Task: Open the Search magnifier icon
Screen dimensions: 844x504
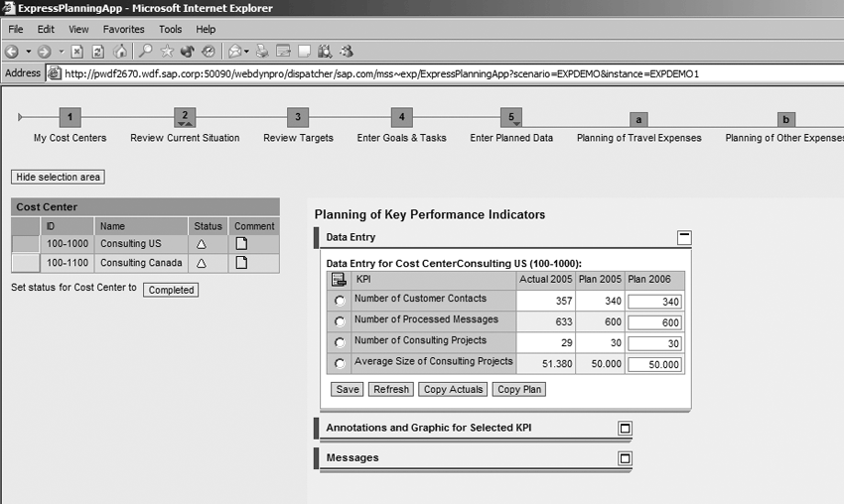Action: (145, 52)
